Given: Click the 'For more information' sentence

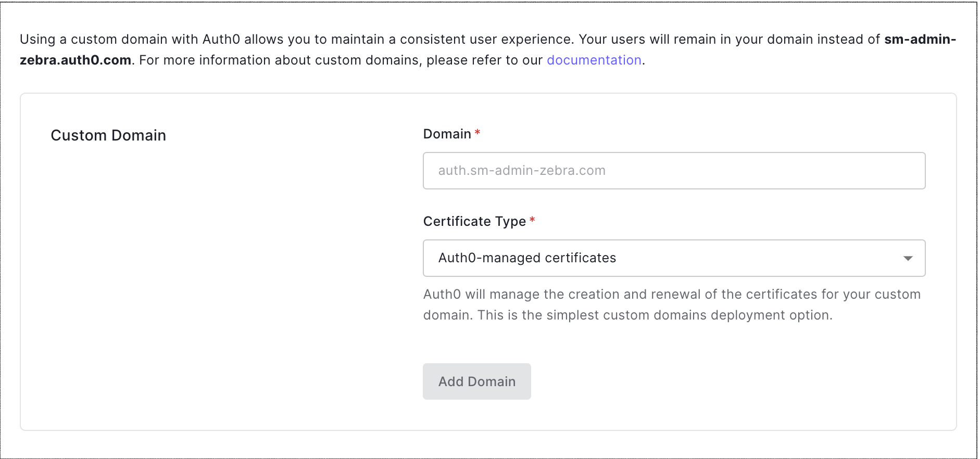Looking at the screenshot, I should [338, 60].
